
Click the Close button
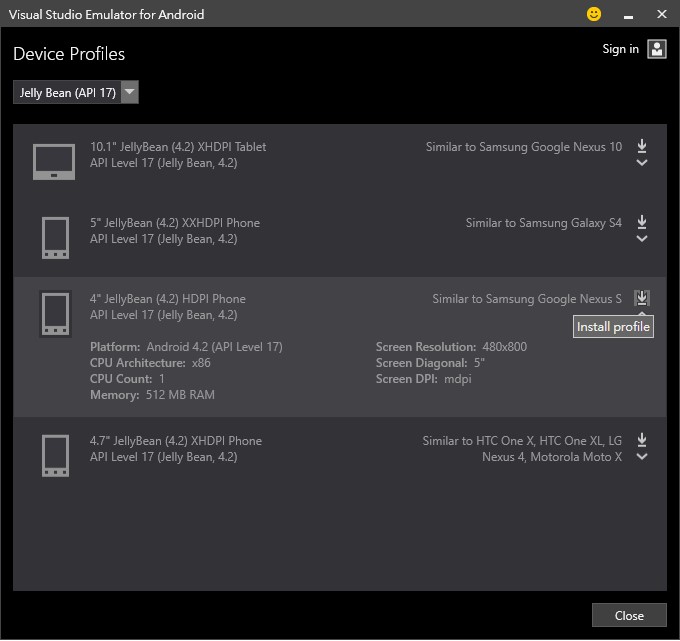pos(629,615)
